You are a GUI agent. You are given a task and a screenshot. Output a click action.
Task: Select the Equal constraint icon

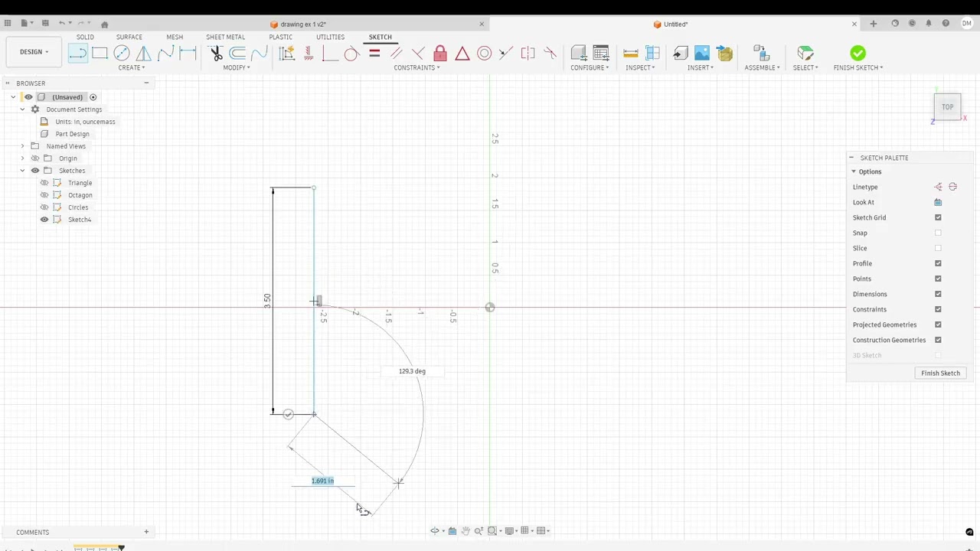click(374, 54)
